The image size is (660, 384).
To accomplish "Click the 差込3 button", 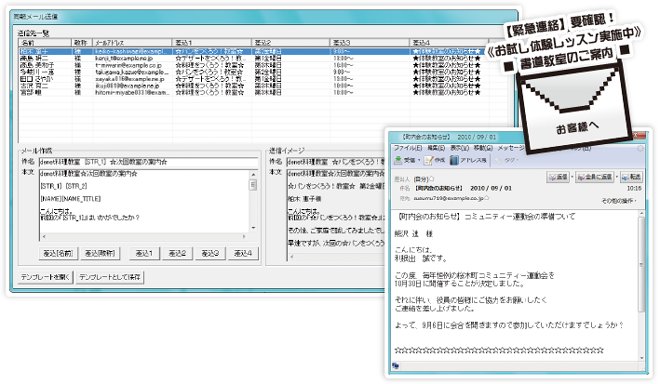I will pyautogui.click(x=210, y=253).
